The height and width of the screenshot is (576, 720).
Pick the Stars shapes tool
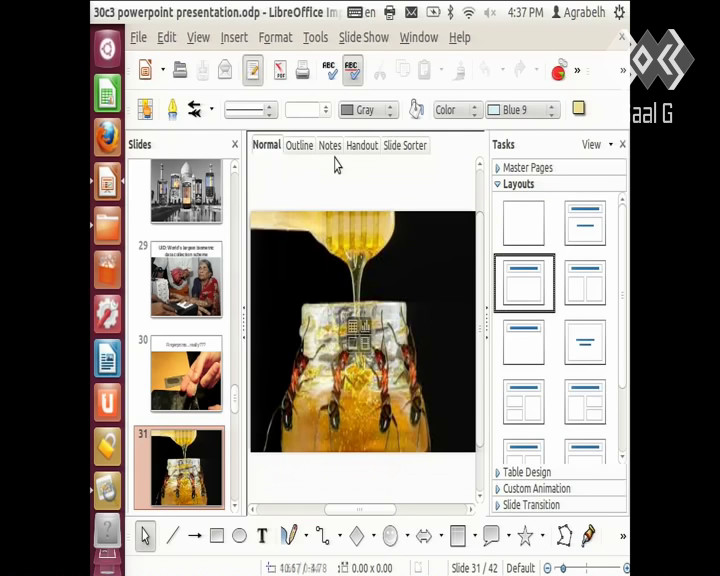coord(525,536)
